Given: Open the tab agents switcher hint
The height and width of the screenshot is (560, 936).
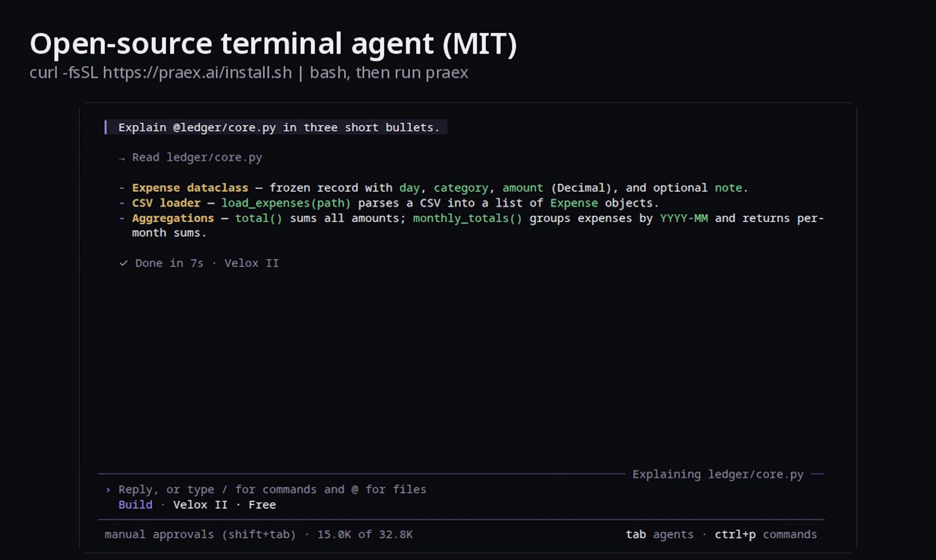Looking at the screenshot, I should tap(660, 534).
